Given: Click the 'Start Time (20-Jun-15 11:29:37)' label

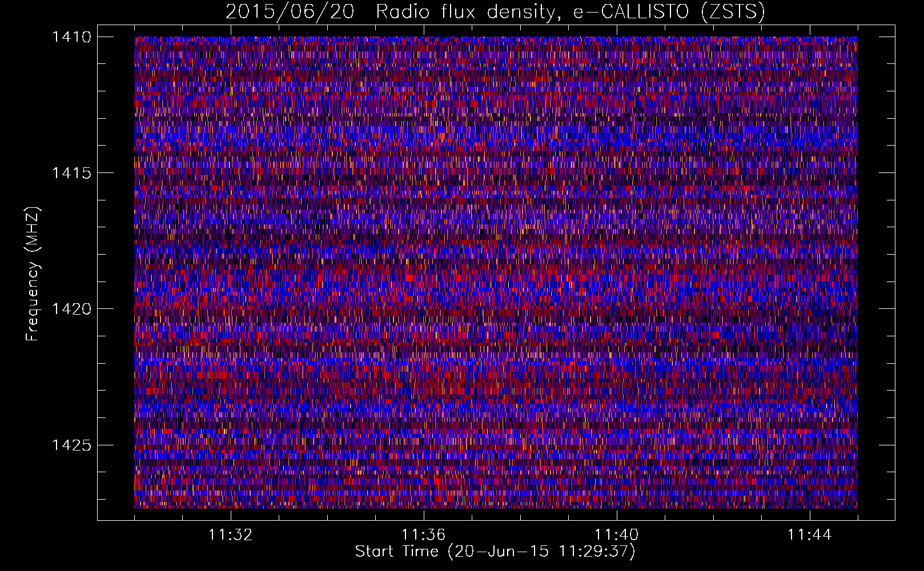Looking at the screenshot, I should (x=495, y=552).
